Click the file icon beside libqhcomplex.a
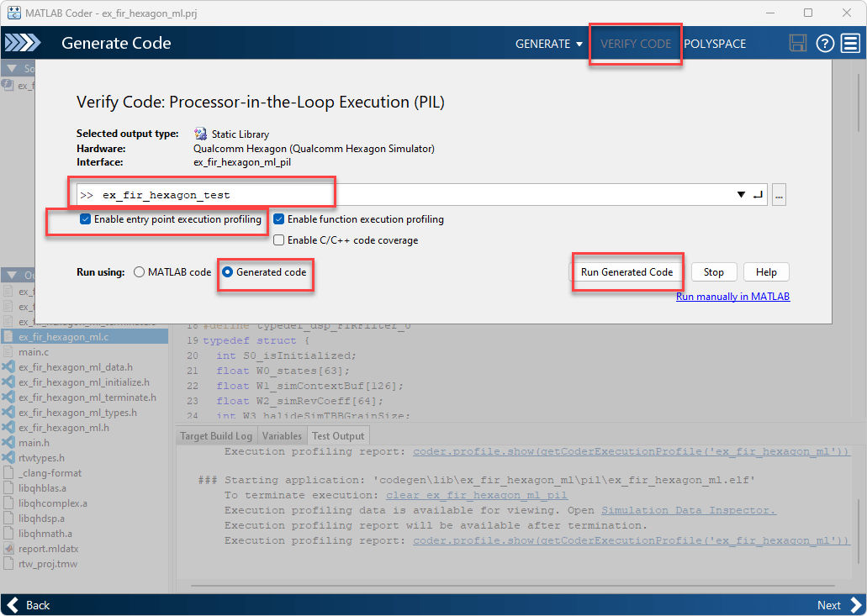Viewport: 867px width, 616px height. (8, 503)
